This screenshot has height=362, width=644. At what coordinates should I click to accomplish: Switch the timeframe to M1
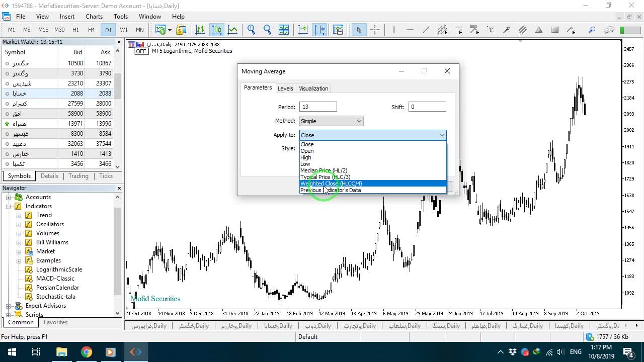tap(12, 30)
